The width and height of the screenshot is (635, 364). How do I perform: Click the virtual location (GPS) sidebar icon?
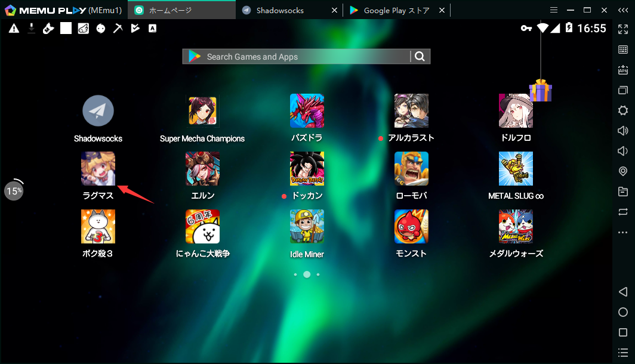[623, 171]
